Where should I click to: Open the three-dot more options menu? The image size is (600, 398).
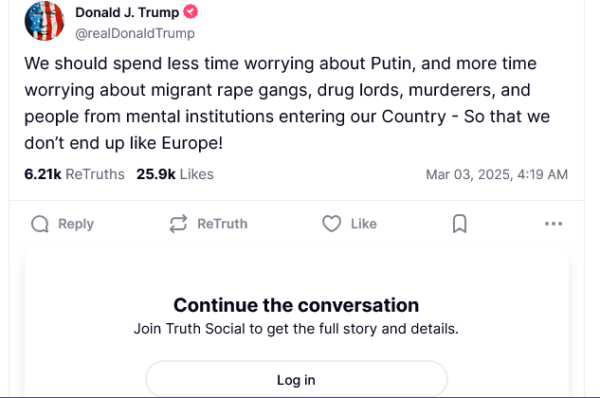tap(553, 224)
